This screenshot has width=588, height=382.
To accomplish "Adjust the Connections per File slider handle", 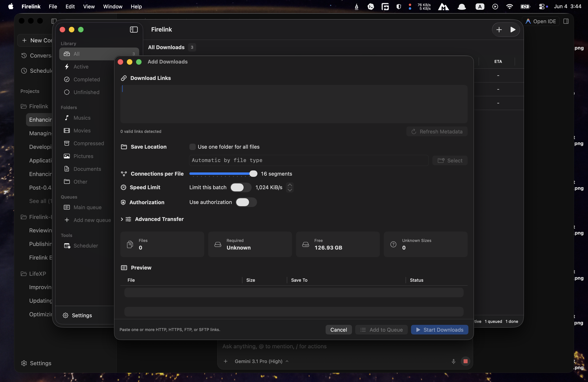I will tap(253, 174).
